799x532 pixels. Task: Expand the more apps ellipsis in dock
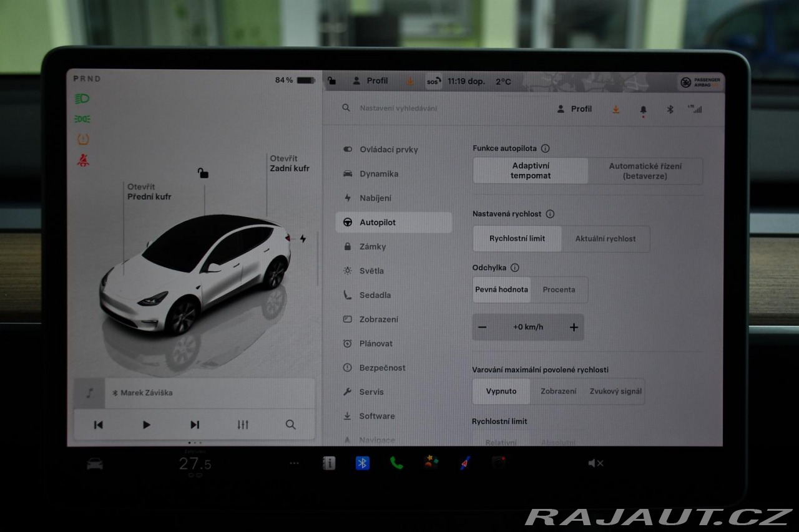294,463
